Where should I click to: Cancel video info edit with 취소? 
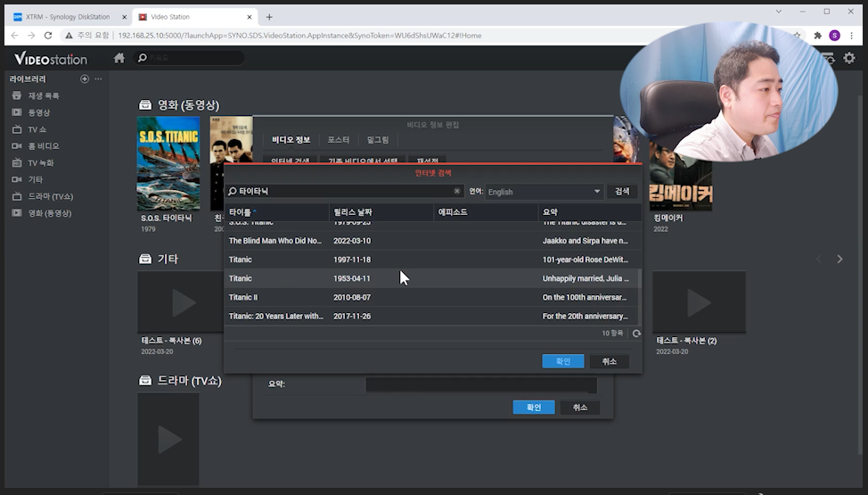pyautogui.click(x=579, y=407)
